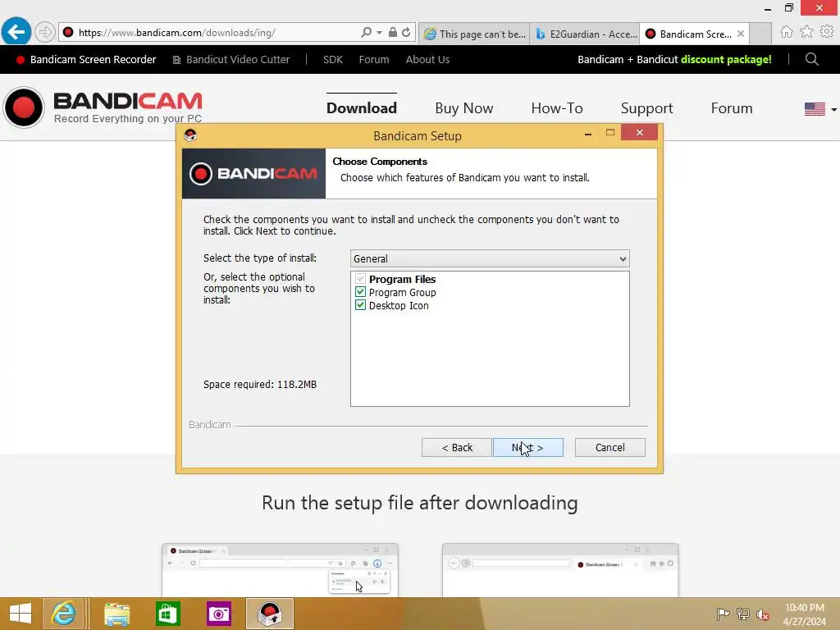Click the lock security icon in address bar
Image resolution: width=840 pixels, height=630 pixels.
393,32
